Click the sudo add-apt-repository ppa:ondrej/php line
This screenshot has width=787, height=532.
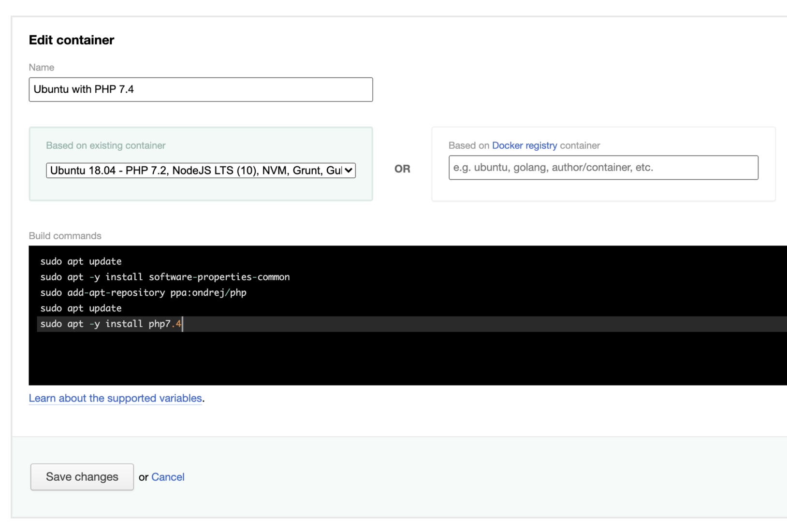click(143, 292)
